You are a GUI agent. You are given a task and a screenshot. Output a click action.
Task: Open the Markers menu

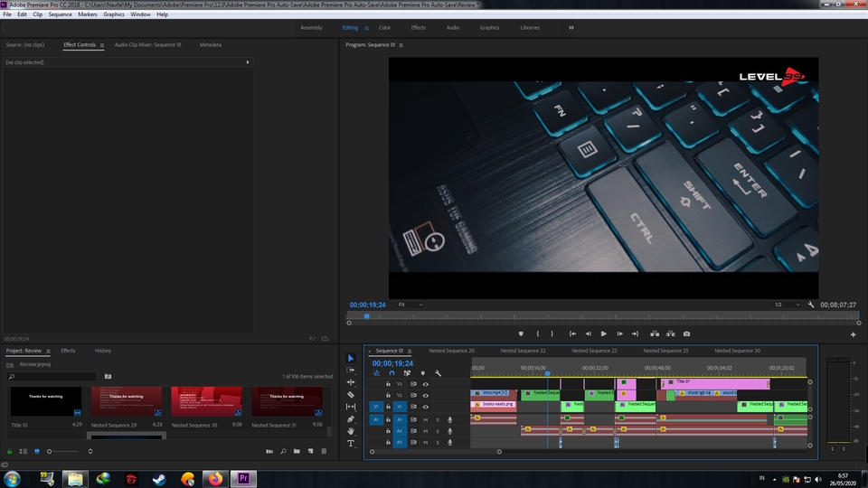pyautogui.click(x=87, y=14)
